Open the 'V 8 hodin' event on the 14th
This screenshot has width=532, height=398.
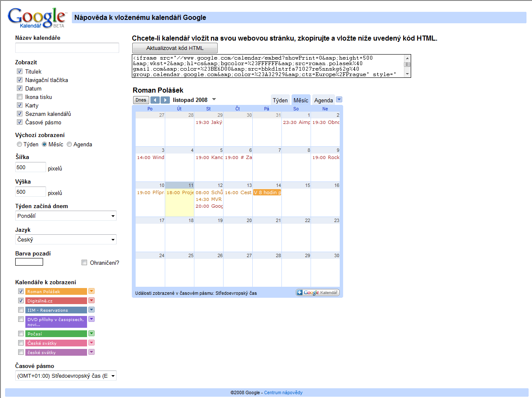point(267,193)
